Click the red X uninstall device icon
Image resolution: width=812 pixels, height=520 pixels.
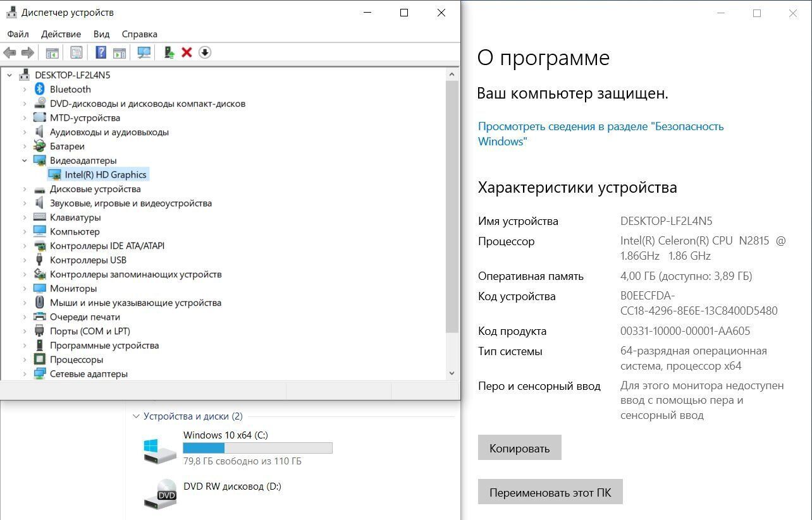pyautogui.click(x=187, y=52)
